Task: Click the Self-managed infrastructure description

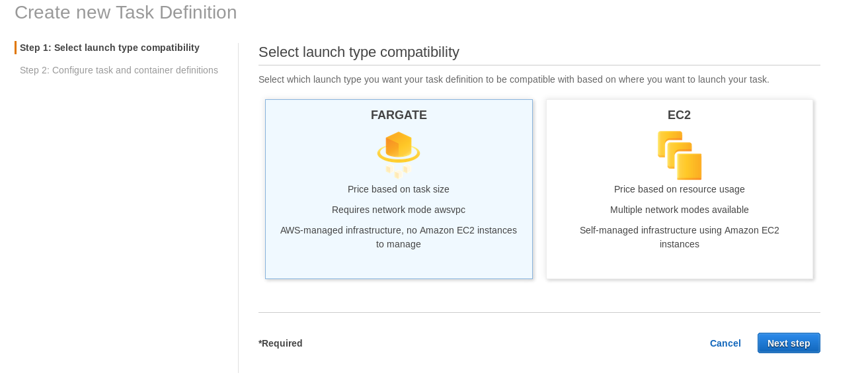Action: pos(679,237)
